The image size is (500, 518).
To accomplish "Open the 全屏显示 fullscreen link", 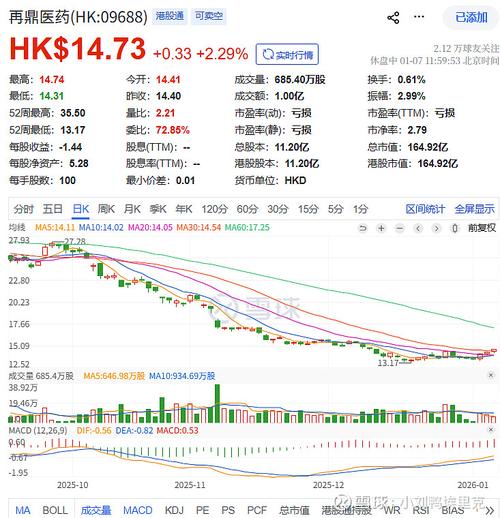I will [475, 209].
